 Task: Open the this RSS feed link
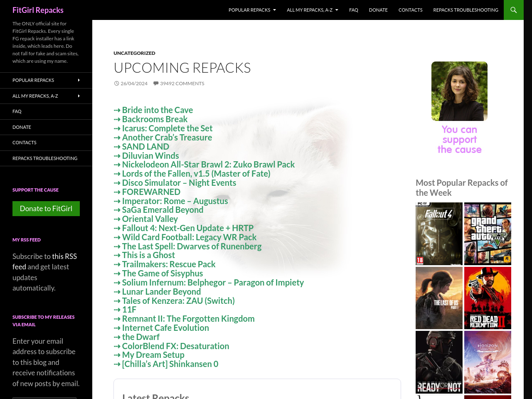pyautogui.click(x=44, y=261)
